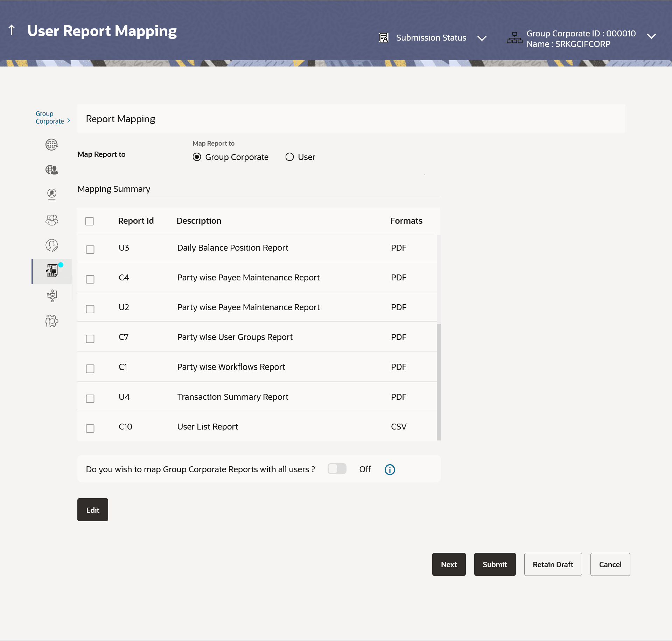
Task: Click the info icon beside the Off toggle
Action: tap(390, 469)
